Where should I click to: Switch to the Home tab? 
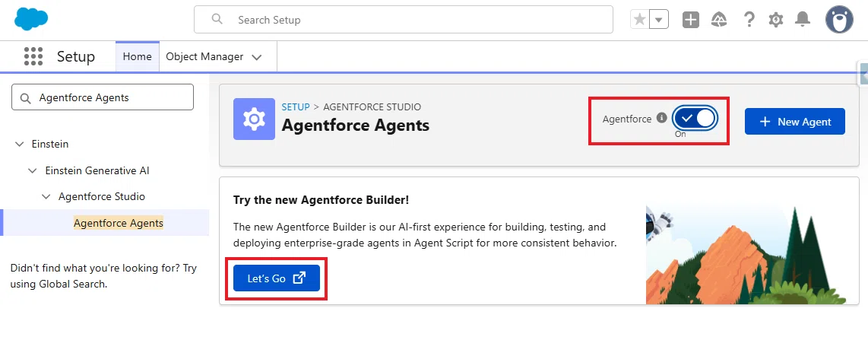click(138, 56)
